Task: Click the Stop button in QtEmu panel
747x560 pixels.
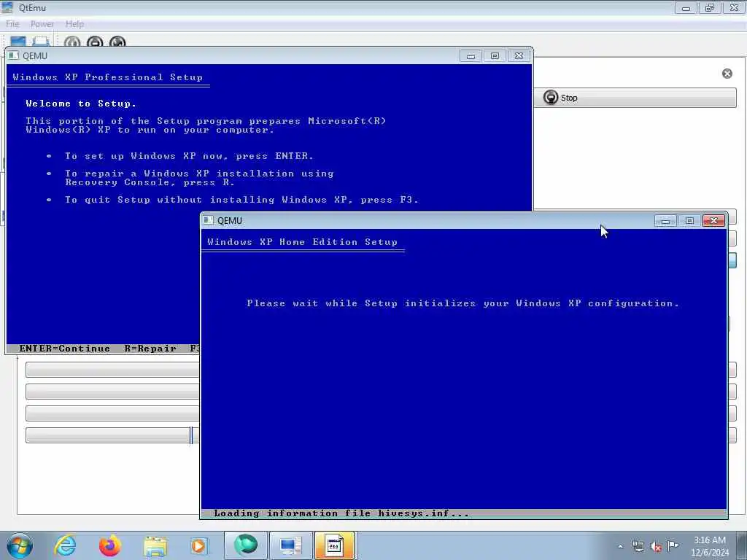Action: tap(635, 98)
